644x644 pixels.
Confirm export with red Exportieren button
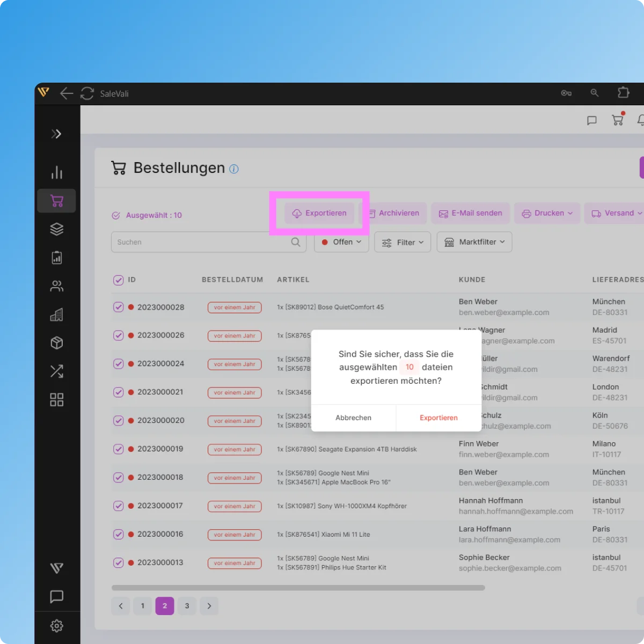438,418
